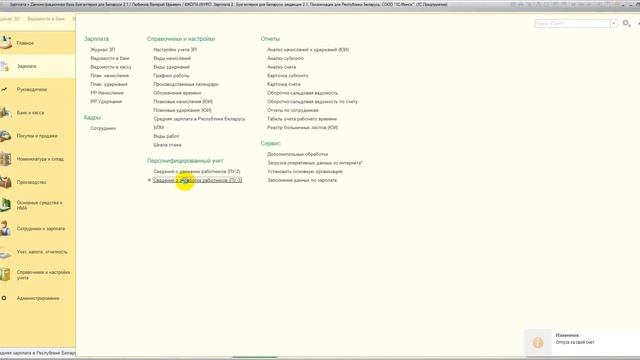The height and width of the screenshot is (360, 640).
Task: Open the Банк и касса section icon
Action: (x=5, y=112)
